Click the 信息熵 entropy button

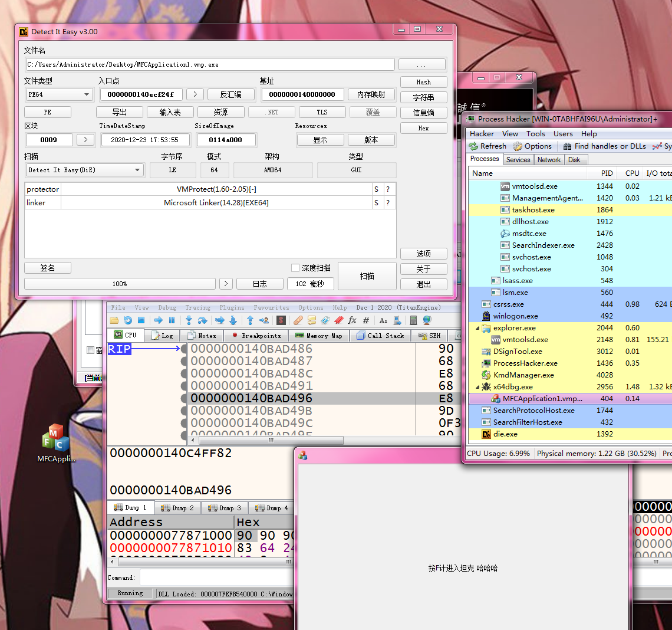[x=423, y=113]
